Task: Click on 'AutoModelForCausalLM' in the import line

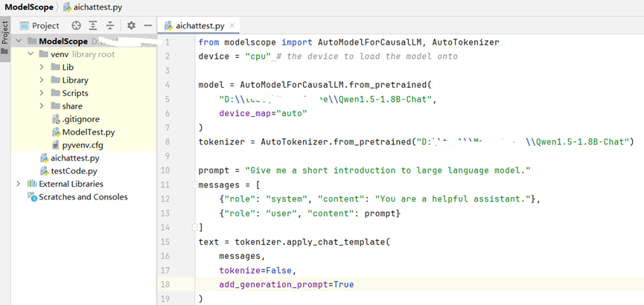Action: click(x=372, y=42)
